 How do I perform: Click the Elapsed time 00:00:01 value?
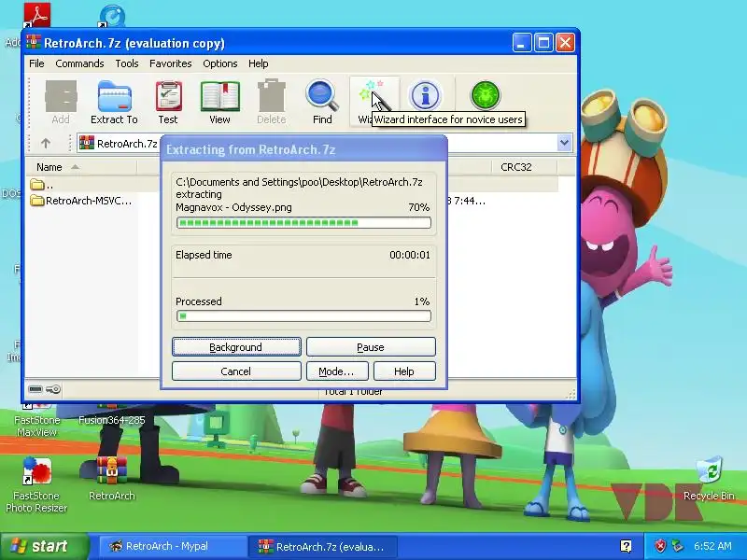(x=410, y=255)
